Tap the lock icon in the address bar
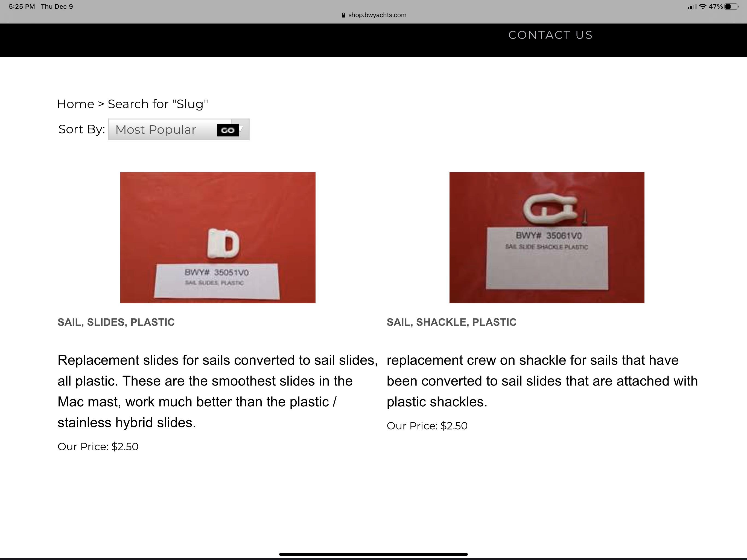This screenshot has height=560, width=747. point(343,15)
